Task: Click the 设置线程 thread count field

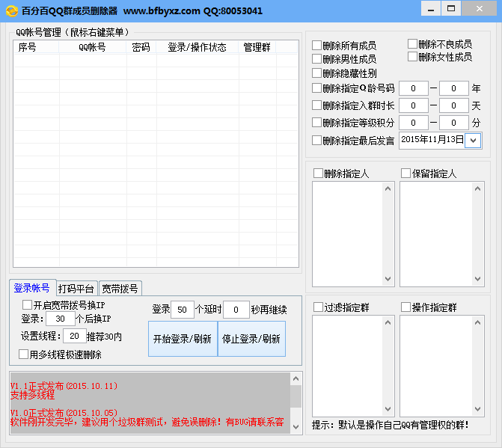Action: pyautogui.click(x=74, y=337)
